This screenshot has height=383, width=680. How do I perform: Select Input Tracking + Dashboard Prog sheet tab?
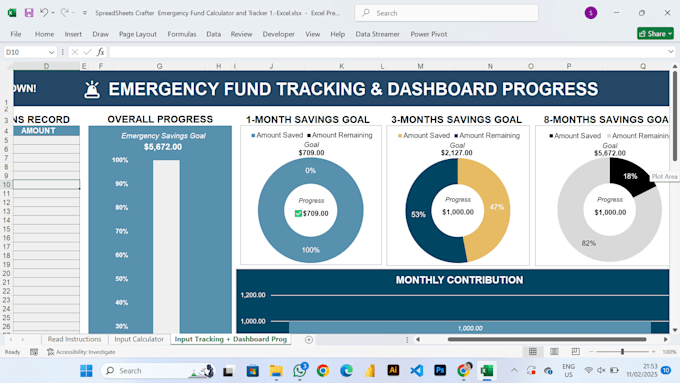pyautogui.click(x=230, y=339)
